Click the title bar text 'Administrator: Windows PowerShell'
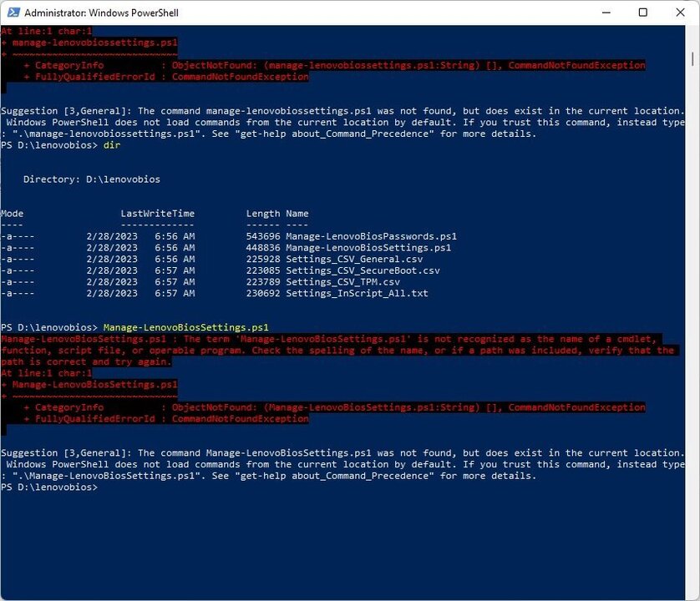 coord(101,13)
